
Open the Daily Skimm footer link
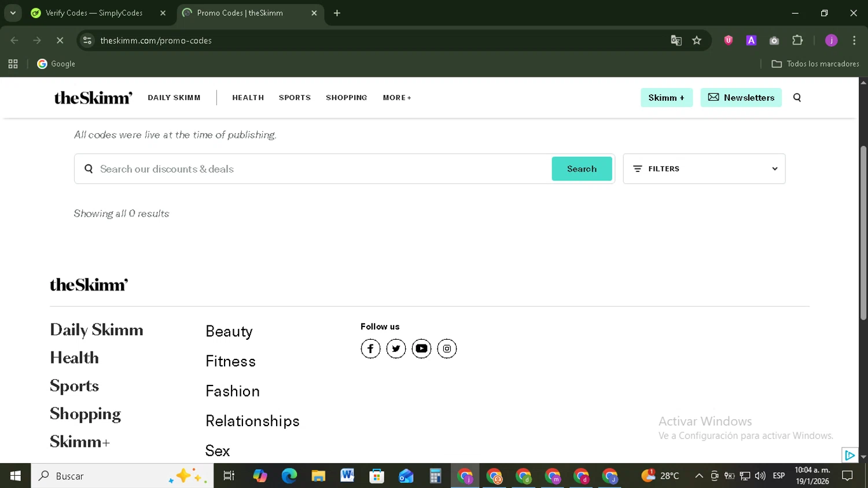pyautogui.click(x=97, y=330)
